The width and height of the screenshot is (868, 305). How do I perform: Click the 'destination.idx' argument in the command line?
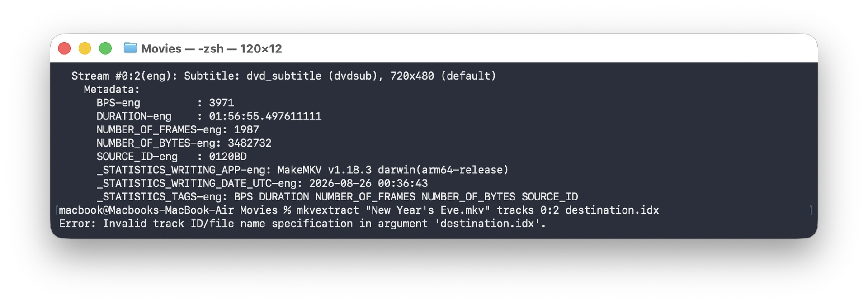pos(612,210)
